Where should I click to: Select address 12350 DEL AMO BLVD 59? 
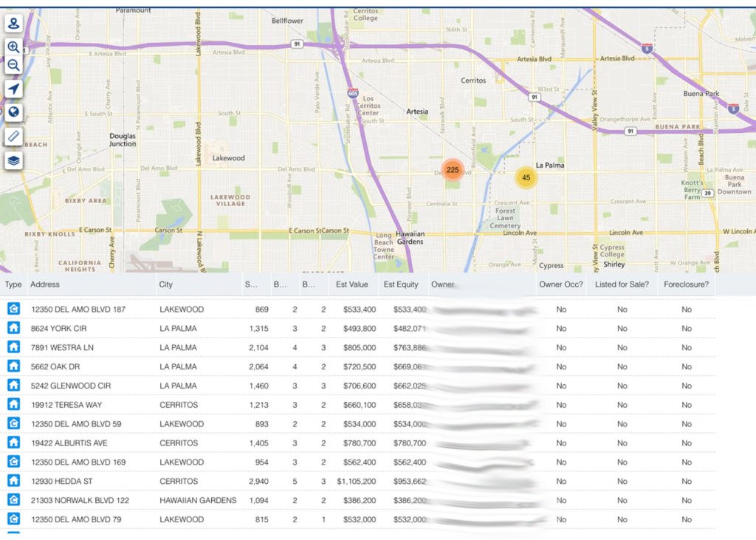tap(76, 424)
